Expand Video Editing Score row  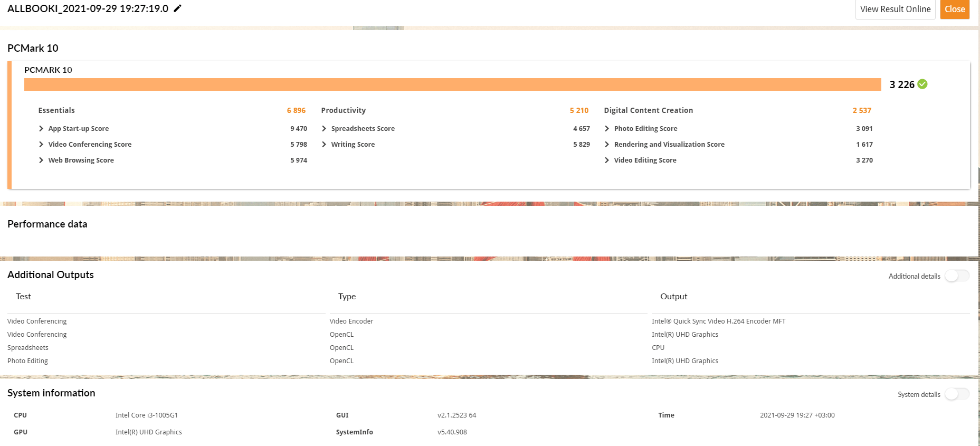607,160
